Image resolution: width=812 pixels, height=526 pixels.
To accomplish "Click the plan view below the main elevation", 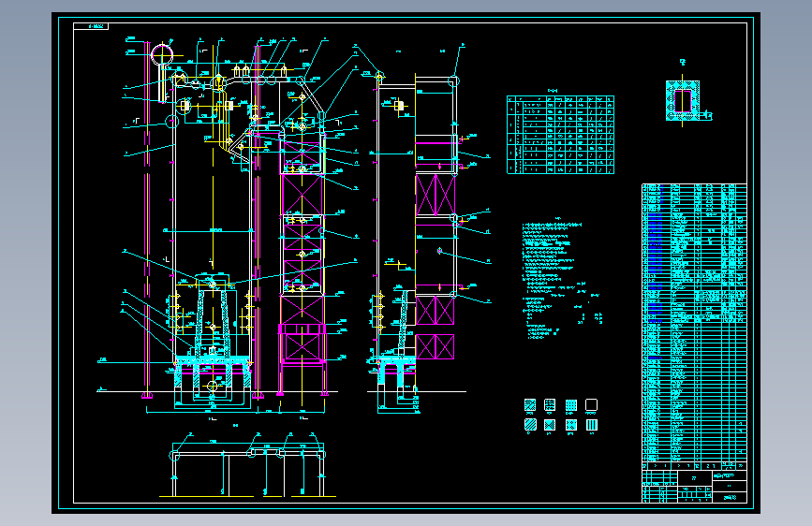I will pos(247,465).
